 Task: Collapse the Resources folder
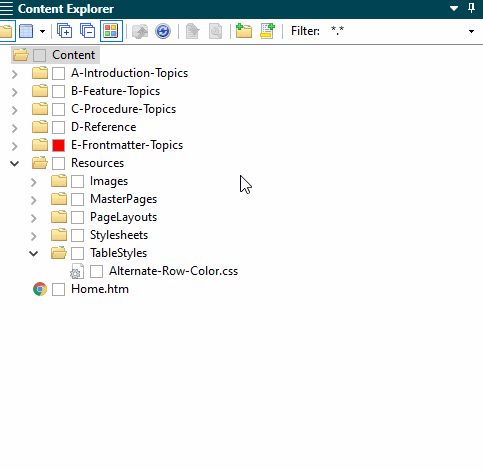tap(14, 164)
